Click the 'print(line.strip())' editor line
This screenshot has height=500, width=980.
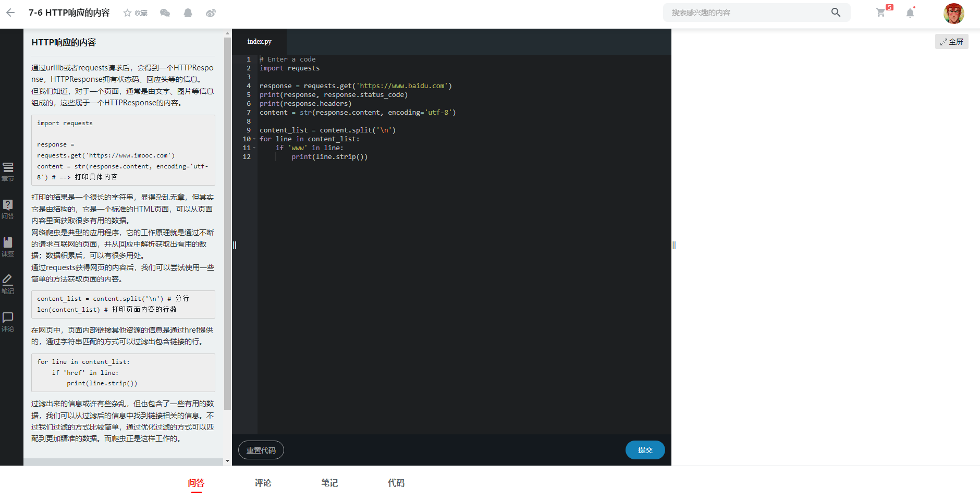pos(329,157)
